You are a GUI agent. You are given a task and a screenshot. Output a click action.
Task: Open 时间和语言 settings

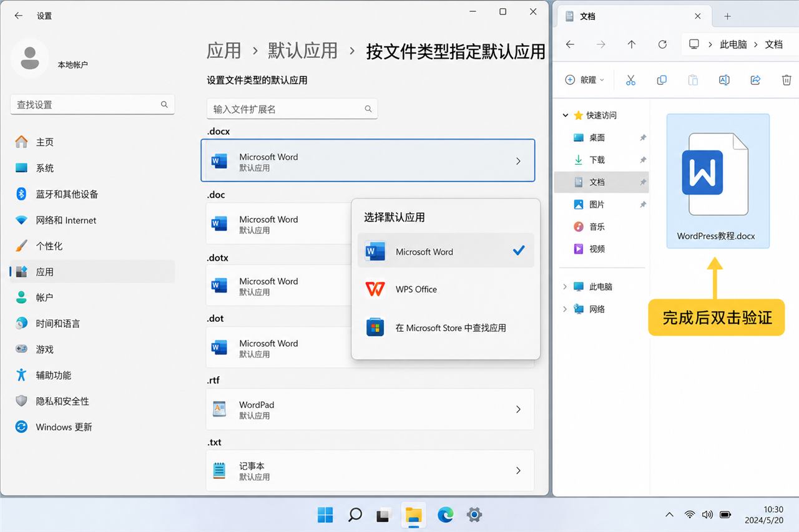tap(92, 324)
